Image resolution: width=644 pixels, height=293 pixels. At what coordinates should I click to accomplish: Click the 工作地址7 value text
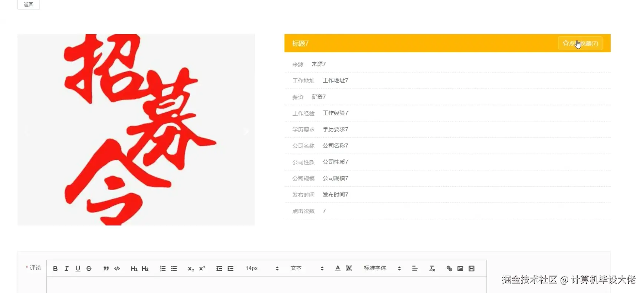[335, 80]
